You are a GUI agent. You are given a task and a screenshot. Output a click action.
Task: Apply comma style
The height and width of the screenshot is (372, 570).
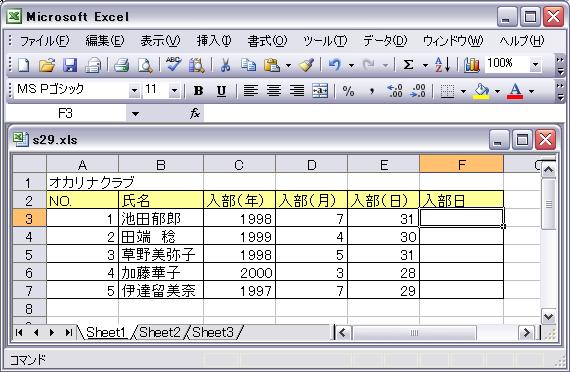(x=372, y=91)
